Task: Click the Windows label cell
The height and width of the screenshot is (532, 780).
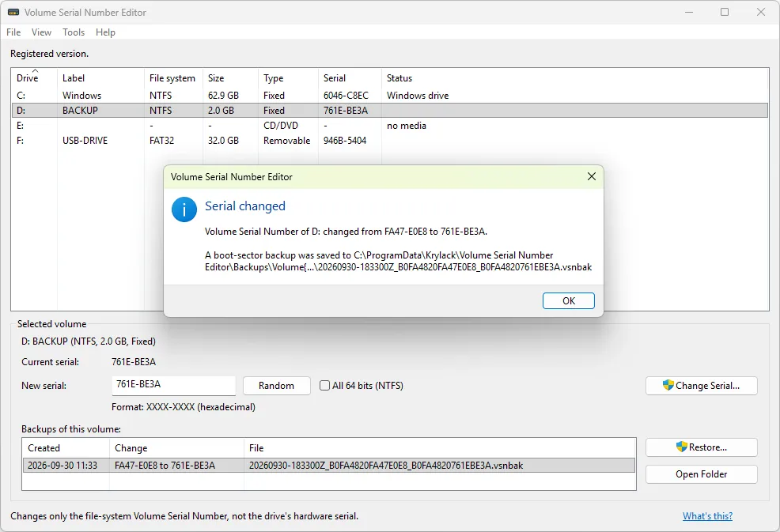Action: pyautogui.click(x=81, y=96)
